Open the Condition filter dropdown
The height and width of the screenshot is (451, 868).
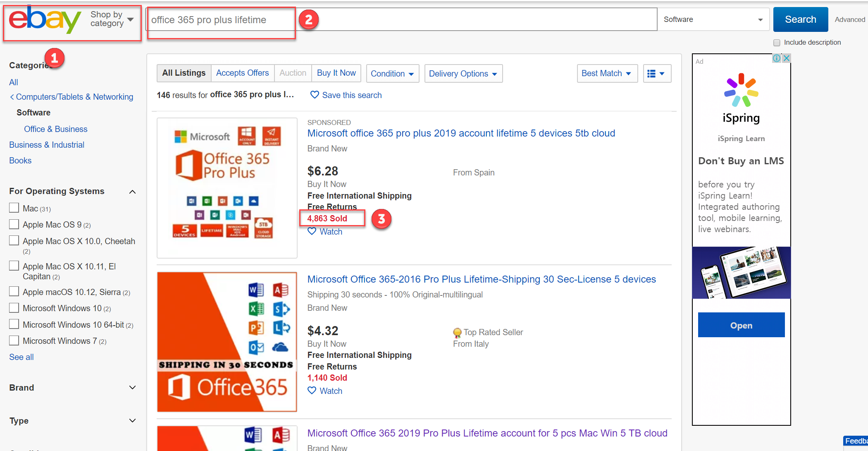click(392, 73)
